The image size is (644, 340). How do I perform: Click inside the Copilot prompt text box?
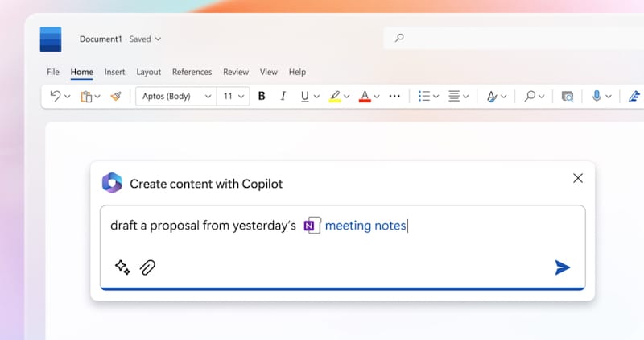click(343, 247)
